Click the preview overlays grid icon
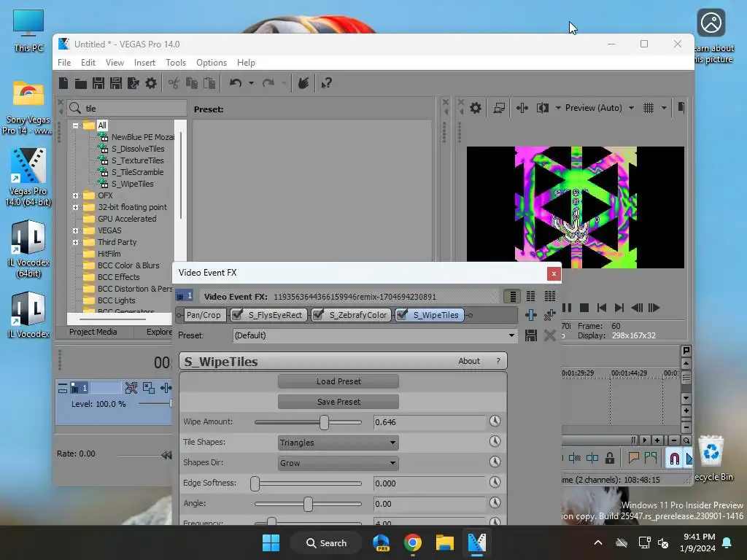This screenshot has width=747, height=560. (649, 108)
